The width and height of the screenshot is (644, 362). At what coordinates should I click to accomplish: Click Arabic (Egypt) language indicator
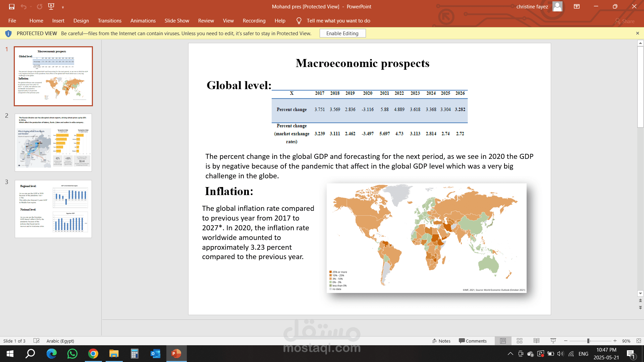[x=60, y=341]
